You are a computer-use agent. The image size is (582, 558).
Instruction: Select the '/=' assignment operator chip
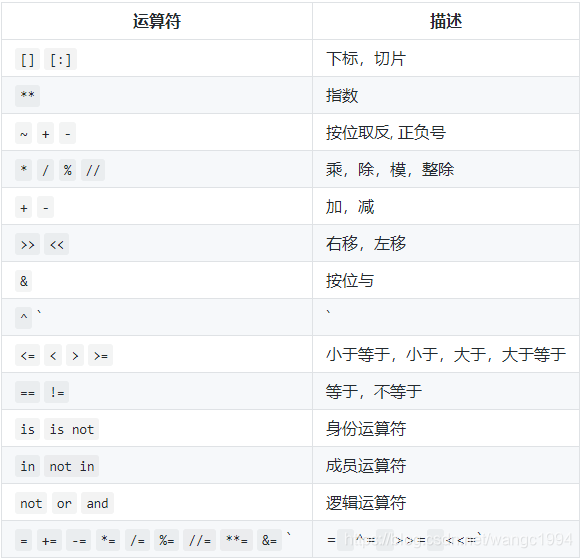pos(137,540)
